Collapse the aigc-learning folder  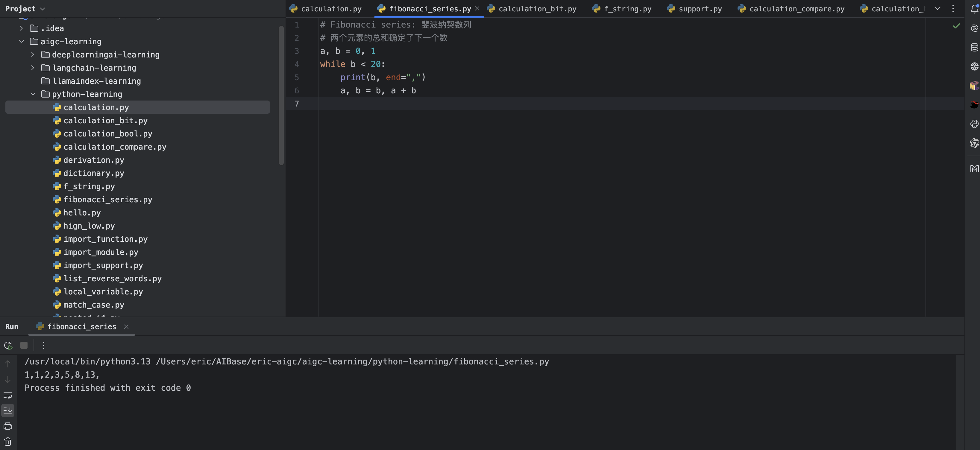pos(21,42)
